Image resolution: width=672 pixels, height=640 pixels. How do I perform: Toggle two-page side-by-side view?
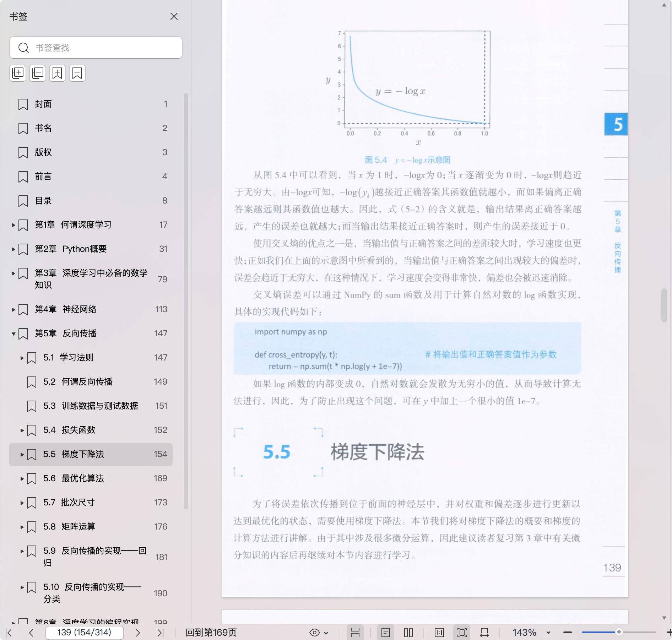408,633
